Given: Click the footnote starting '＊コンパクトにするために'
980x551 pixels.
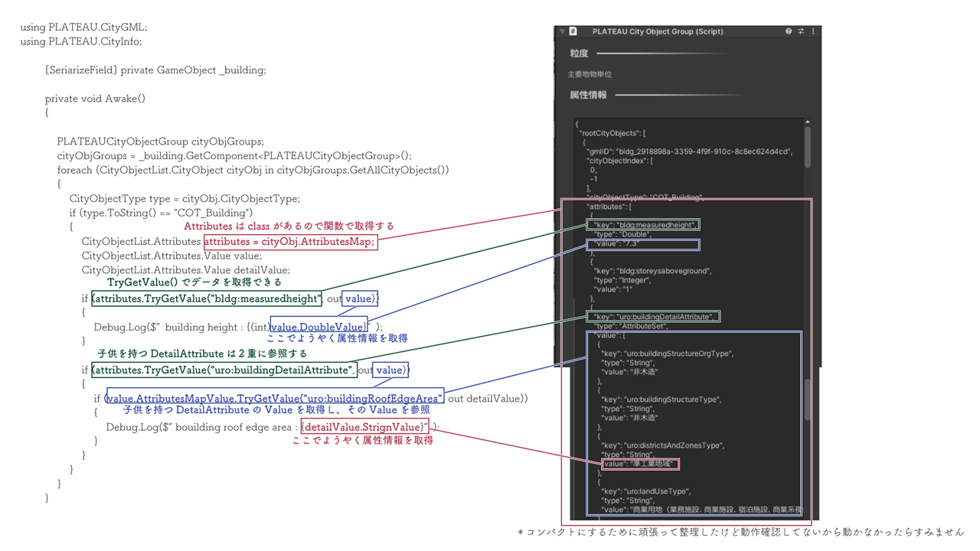Looking at the screenshot, I should [740, 532].
